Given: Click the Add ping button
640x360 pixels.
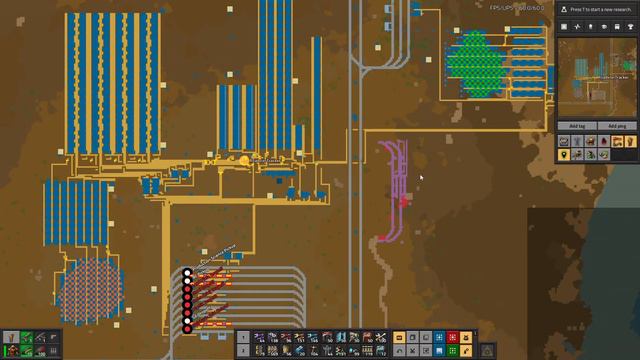Looking at the screenshot, I should coord(618,126).
